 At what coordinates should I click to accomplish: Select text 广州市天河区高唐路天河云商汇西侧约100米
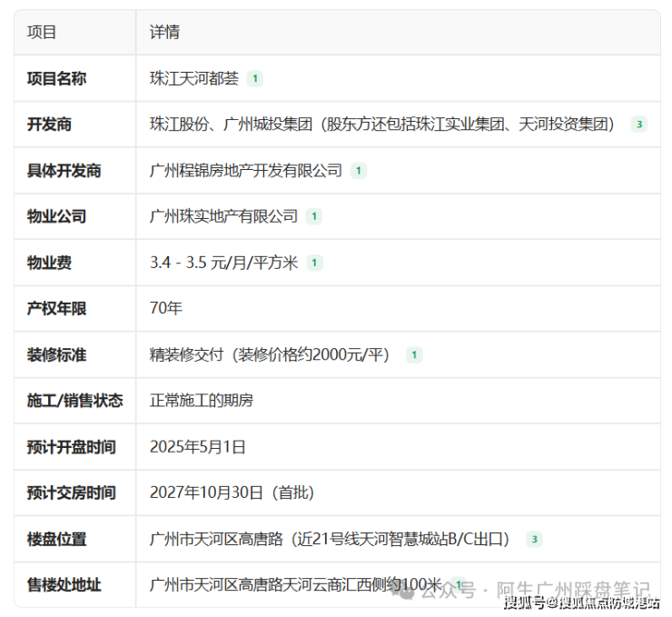pos(296,585)
